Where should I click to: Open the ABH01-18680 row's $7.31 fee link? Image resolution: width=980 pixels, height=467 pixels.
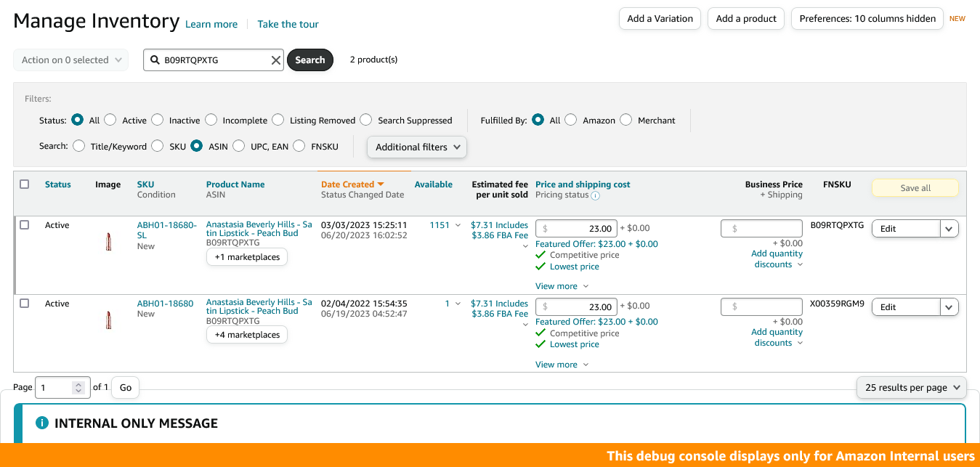(499, 309)
